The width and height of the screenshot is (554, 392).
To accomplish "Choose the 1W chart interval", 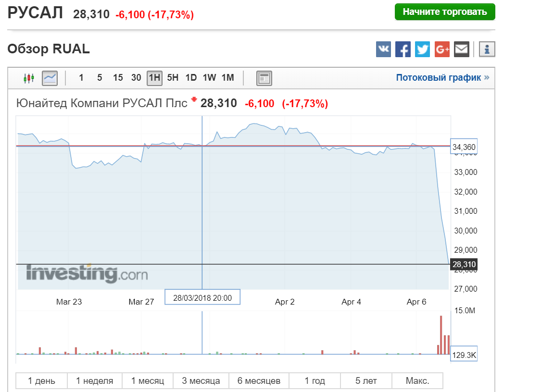I will (209, 78).
